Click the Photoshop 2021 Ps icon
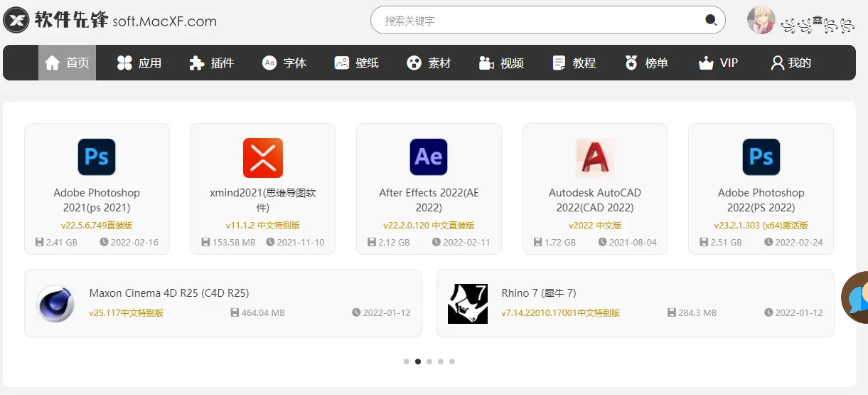Screen dimensions: 868x395 point(97,157)
